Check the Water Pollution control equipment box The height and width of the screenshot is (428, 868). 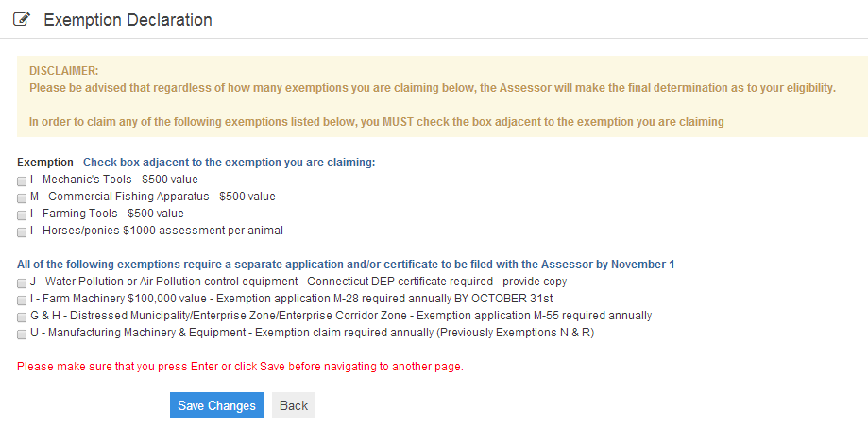(x=22, y=283)
